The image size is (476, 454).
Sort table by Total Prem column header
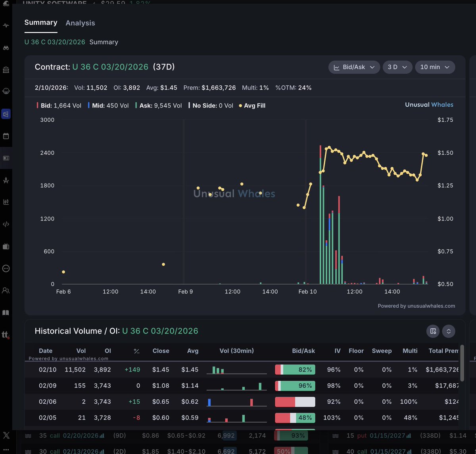[x=443, y=351]
